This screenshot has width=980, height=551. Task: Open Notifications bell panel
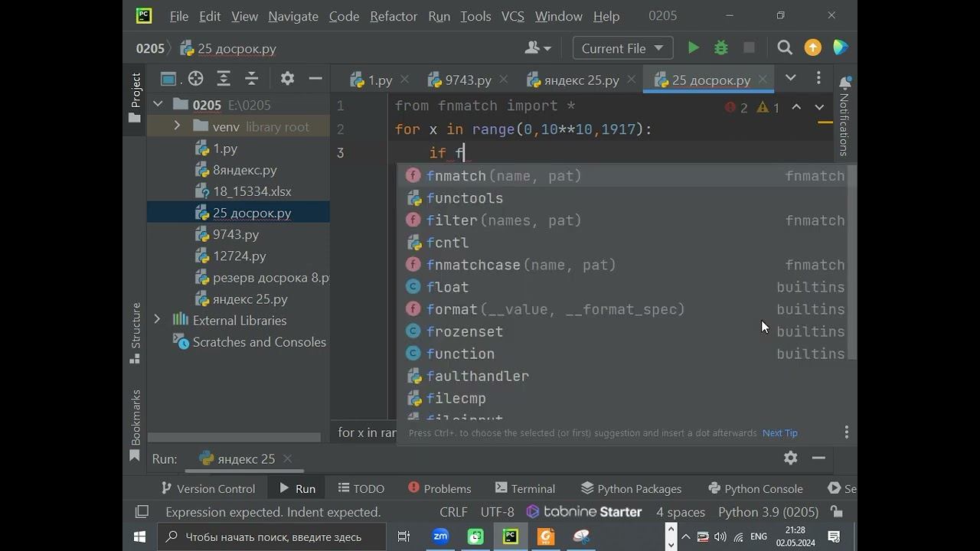click(845, 83)
